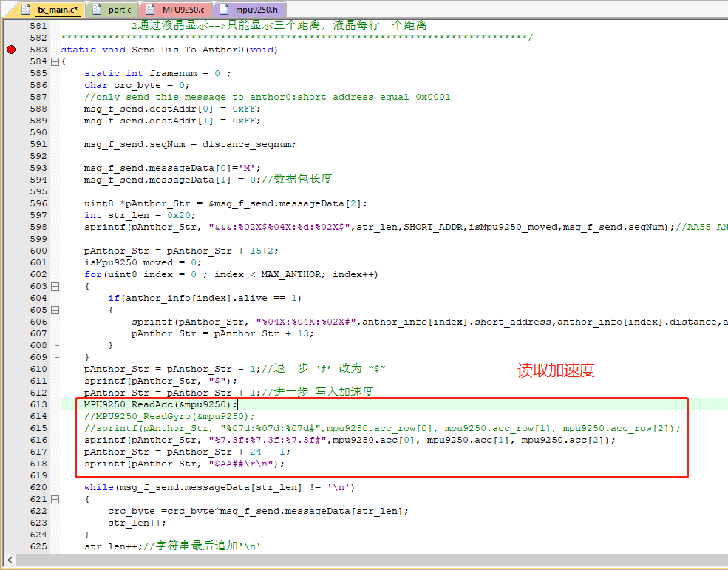Click the "%7.3f:%7.3f:%7.3f#" format string
This screenshot has width=728, height=570.
[x=268, y=440]
